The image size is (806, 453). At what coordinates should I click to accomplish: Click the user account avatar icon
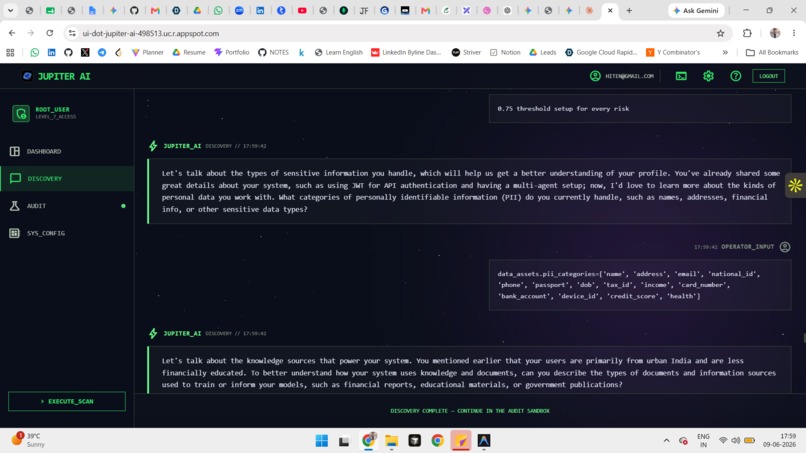[x=595, y=76]
